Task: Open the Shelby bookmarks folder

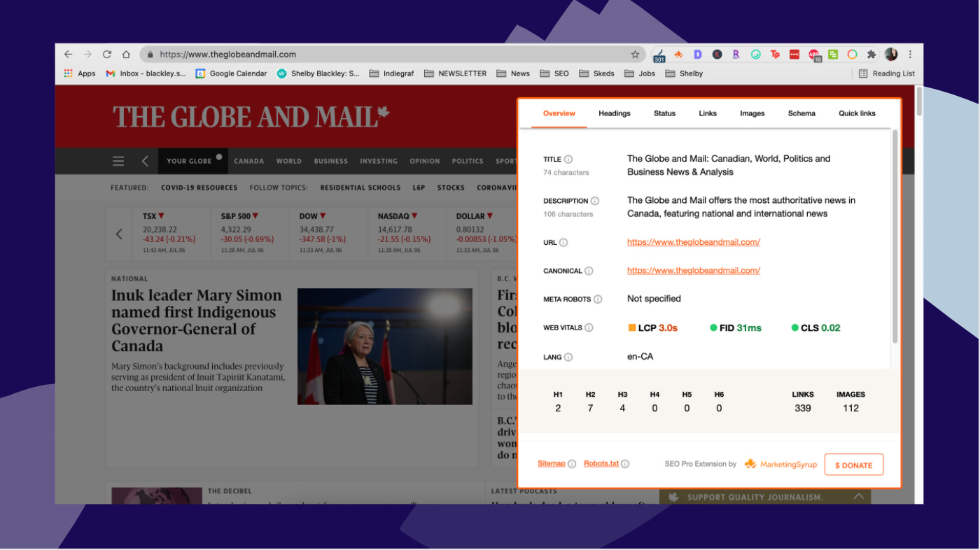Action: tap(684, 73)
